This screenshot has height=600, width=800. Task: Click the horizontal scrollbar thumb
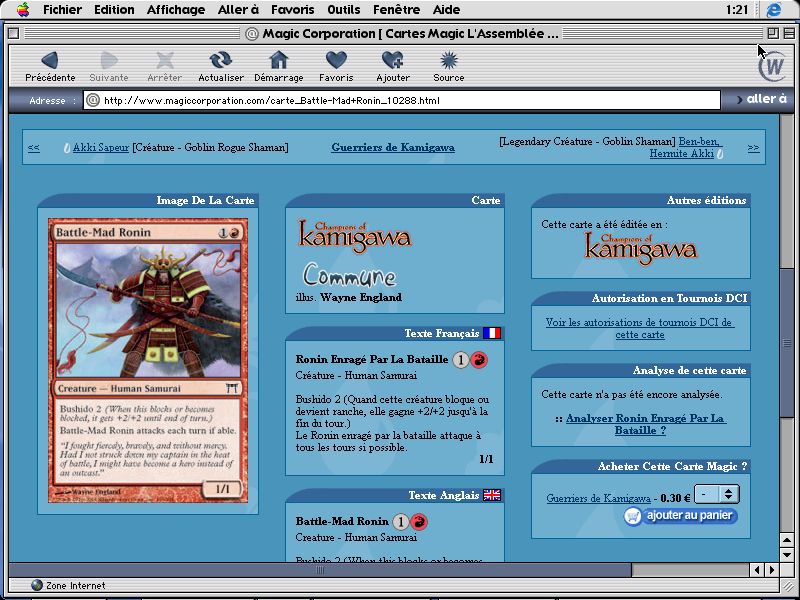point(320,569)
